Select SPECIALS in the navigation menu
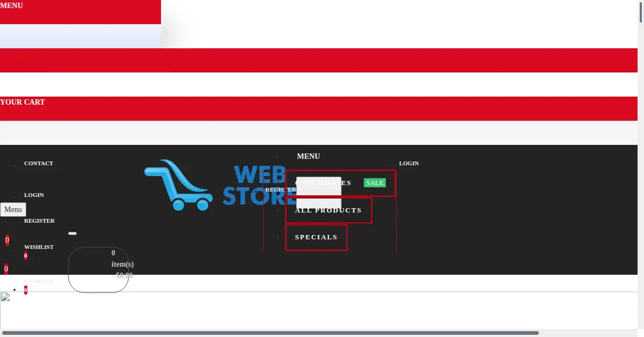 tap(316, 237)
